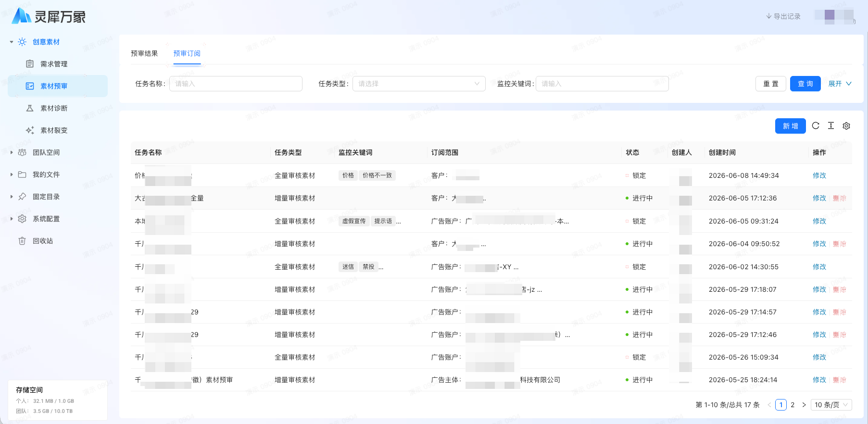The image size is (868, 424).
Task: Open the 10 条/页 page size dropdown
Action: pyautogui.click(x=831, y=405)
